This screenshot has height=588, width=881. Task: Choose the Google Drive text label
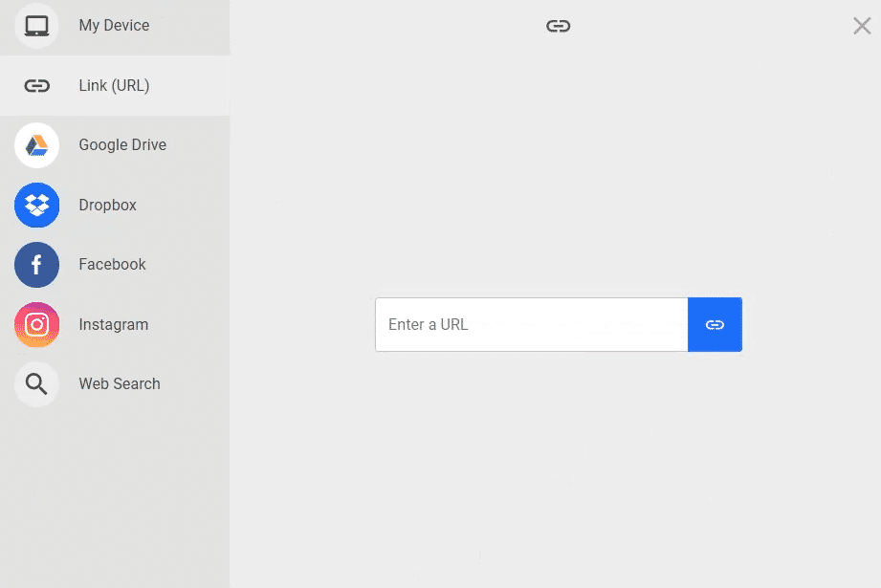pyautogui.click(x=122, y=145)
